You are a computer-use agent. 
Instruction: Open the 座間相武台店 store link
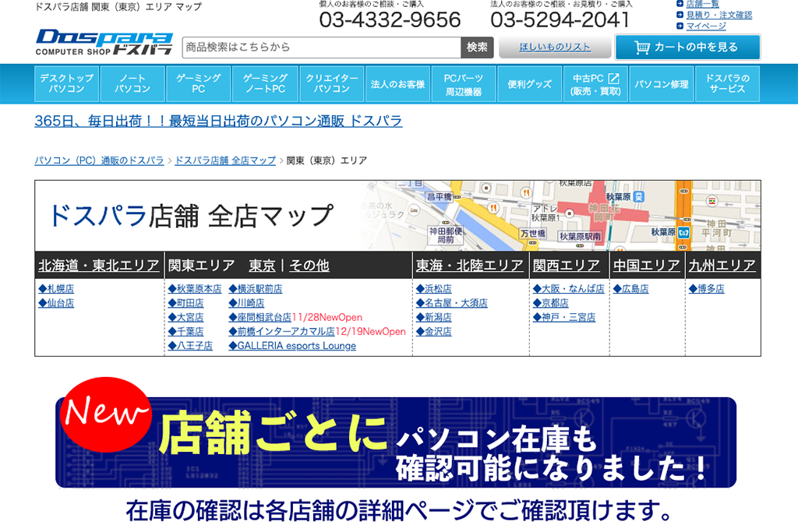(260, 317)
